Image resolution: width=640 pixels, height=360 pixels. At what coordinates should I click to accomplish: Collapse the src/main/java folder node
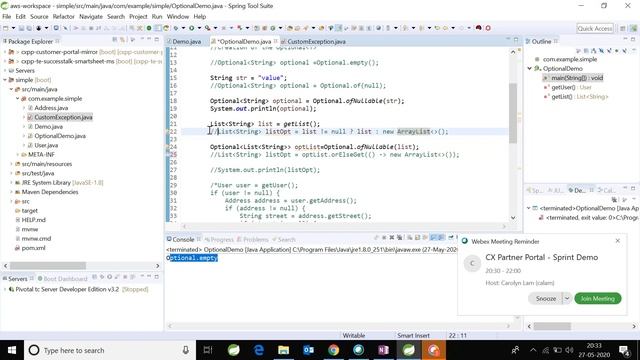click(11, 89)
